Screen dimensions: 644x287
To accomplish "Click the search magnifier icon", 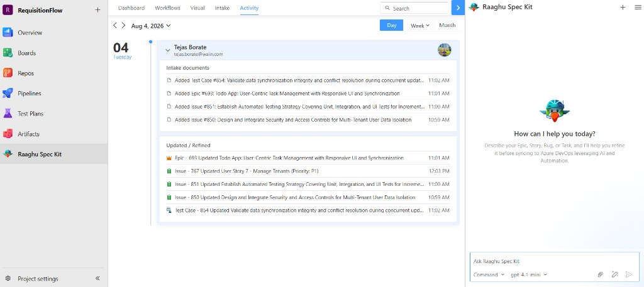I will click(x=387, y=8).
